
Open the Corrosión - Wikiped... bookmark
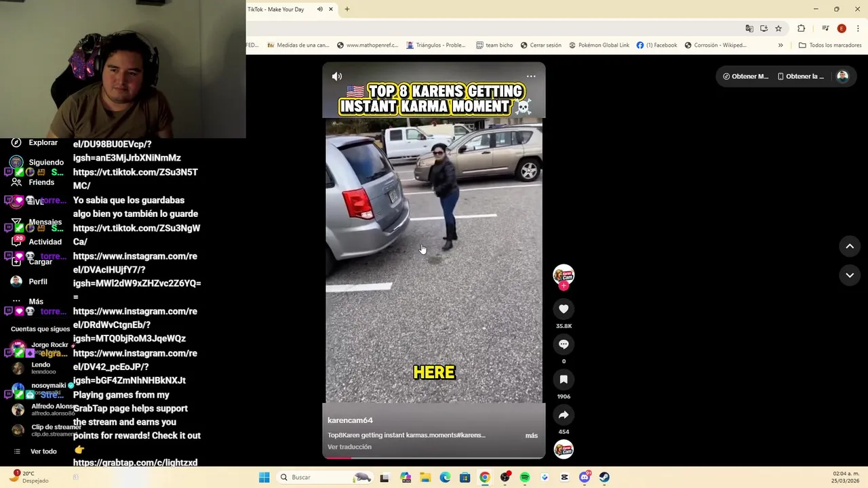click(x=715, y=45)
